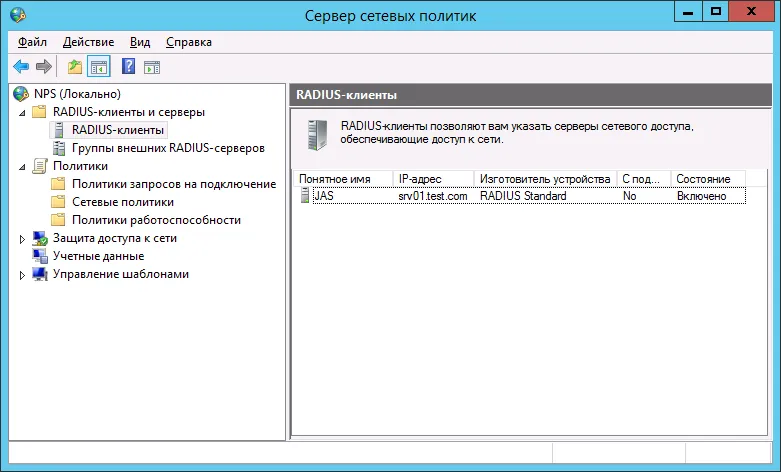Select the NPS (Локально) root node
This screenshot has width=781, height=472.
pyautogui.click(x=77, y=94)
